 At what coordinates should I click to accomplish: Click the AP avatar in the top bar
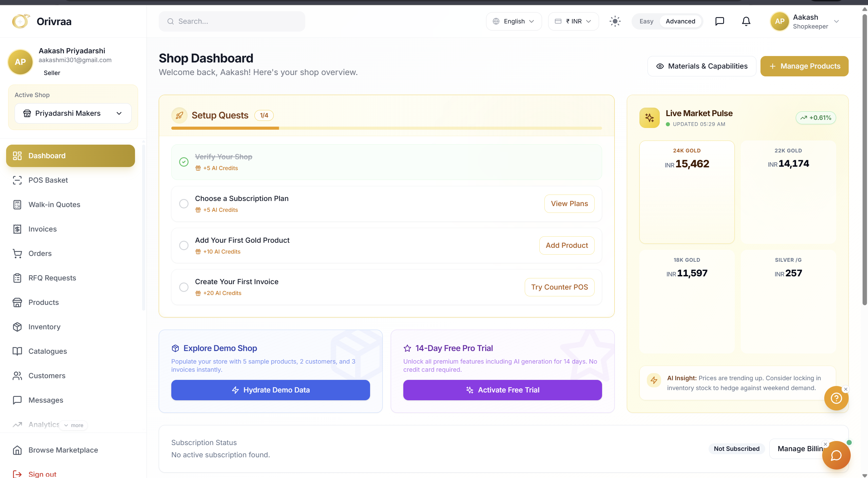[779, 21]
